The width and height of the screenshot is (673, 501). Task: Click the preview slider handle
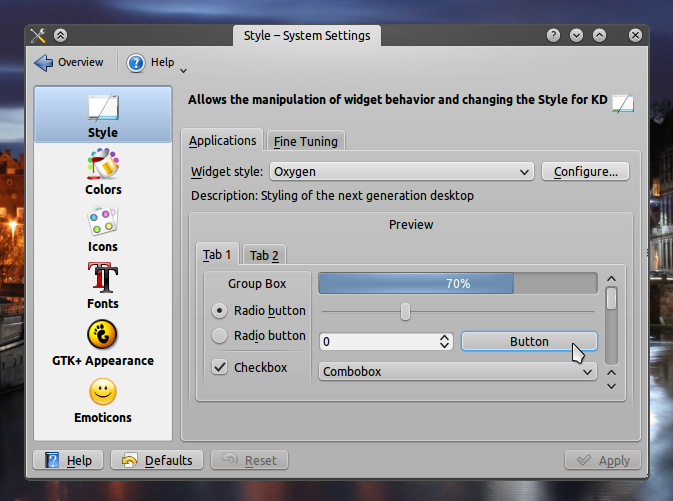tap(405, 312)
